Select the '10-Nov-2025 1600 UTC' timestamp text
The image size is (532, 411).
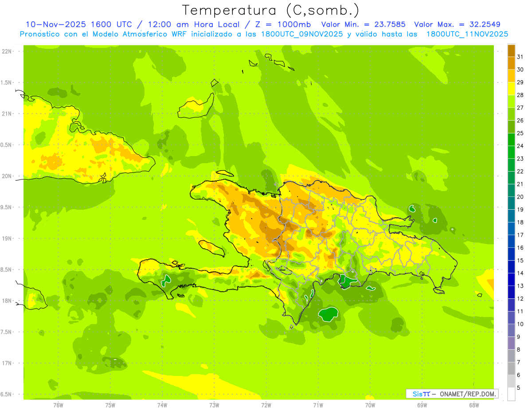point(78,25)
